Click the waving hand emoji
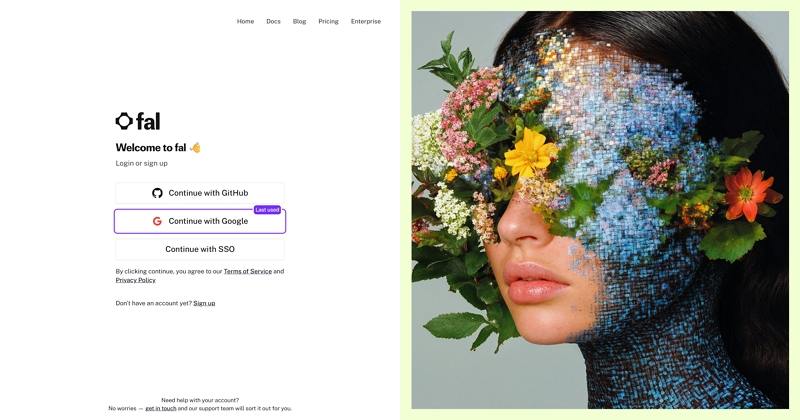 (x=195, y=147)
